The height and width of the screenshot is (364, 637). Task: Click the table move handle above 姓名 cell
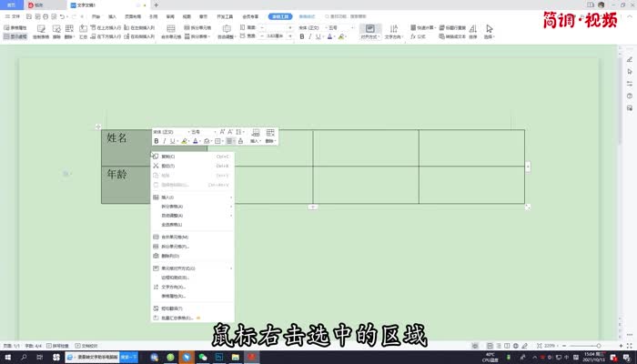click(x=98, y=126)
